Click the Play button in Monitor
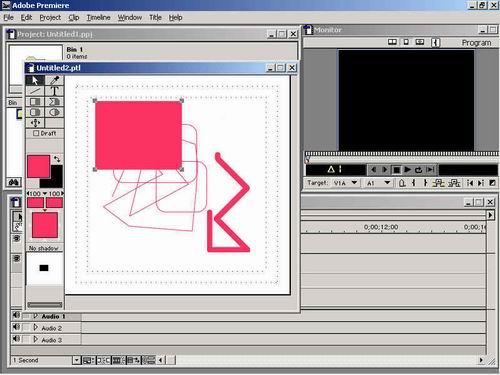 click(x=407, y=170)
